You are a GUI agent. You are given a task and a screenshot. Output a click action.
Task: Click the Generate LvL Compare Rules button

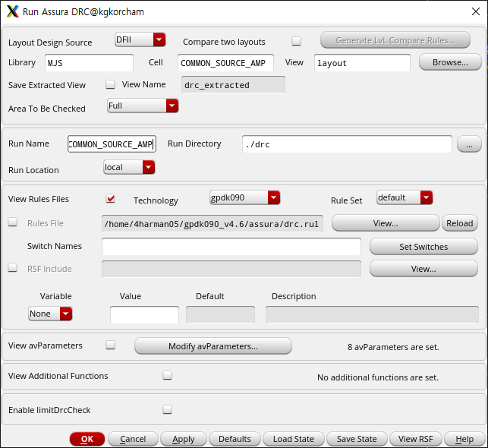(395, 40)
